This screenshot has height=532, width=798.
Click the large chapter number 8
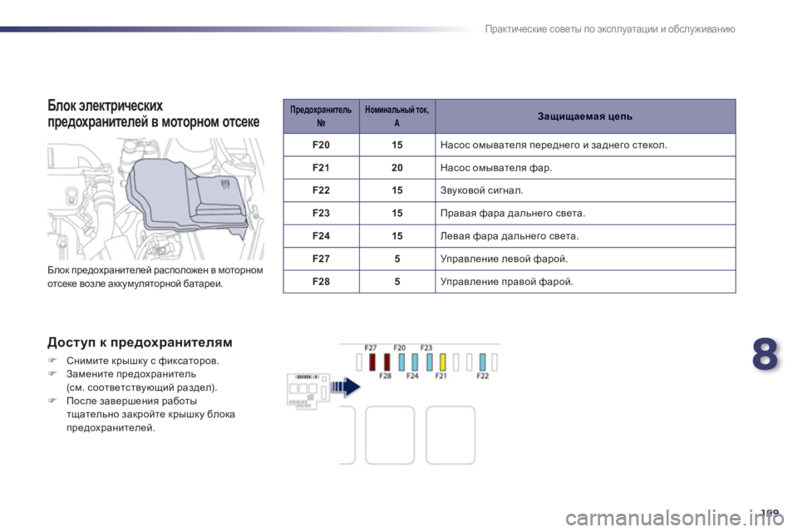tap(765, 355)
